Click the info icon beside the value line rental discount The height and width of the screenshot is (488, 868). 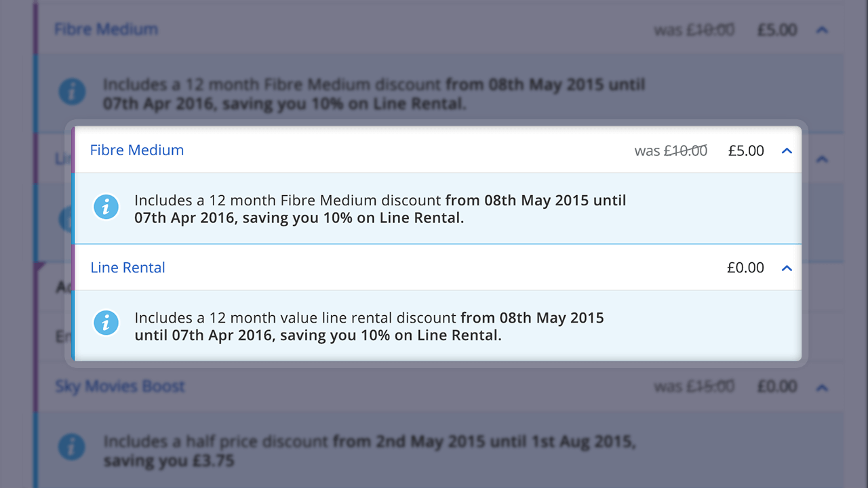pyautogui.click(x=106, y=323)
